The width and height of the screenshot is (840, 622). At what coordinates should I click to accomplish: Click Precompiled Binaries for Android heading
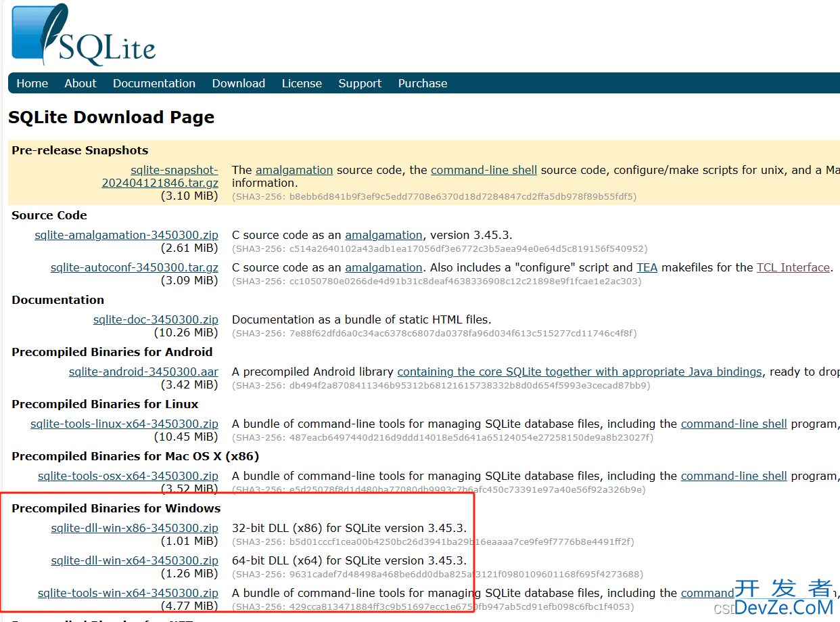point(112,352)
